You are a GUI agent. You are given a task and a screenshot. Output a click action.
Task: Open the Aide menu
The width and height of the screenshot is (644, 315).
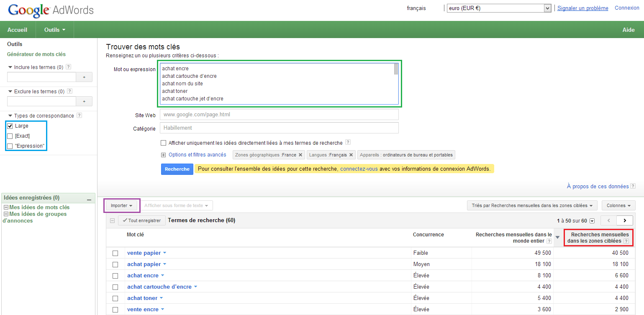coord(629,30)
